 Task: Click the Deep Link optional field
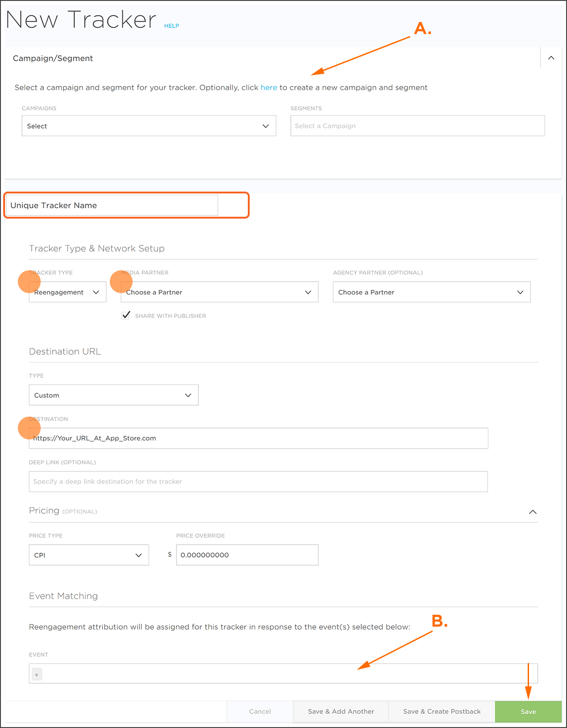[x=258, y=482]
